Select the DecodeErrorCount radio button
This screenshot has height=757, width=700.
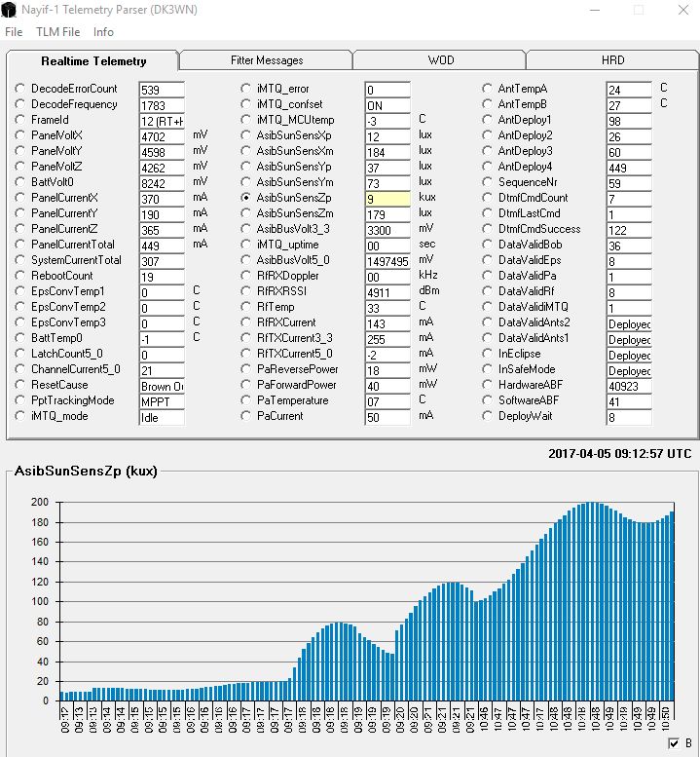coord(20,89)
